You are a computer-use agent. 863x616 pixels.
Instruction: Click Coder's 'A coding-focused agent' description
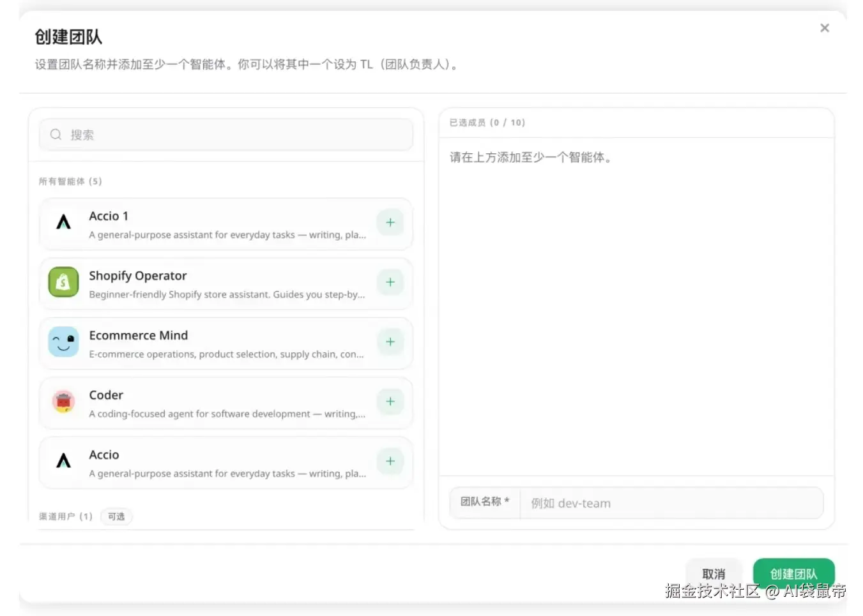227,414
